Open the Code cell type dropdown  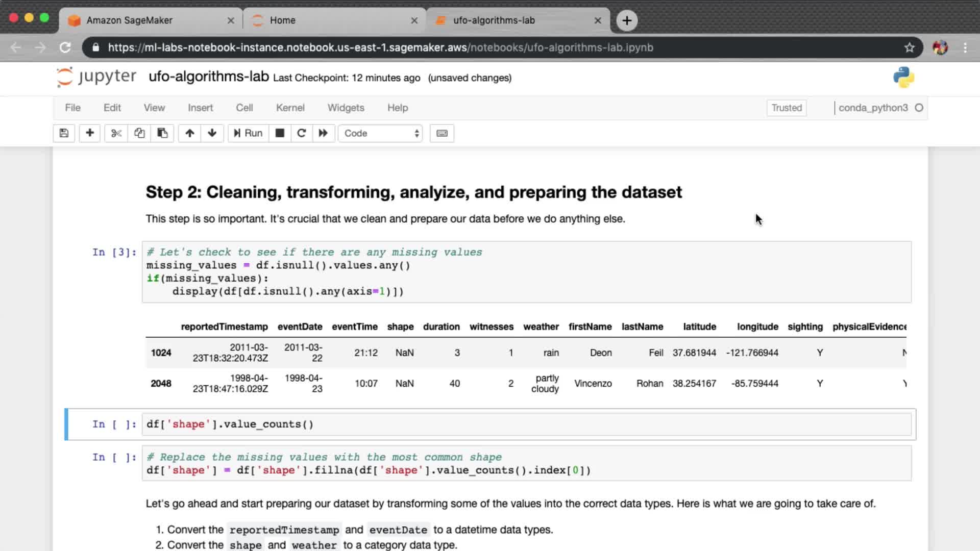click(x=381, y=133)
